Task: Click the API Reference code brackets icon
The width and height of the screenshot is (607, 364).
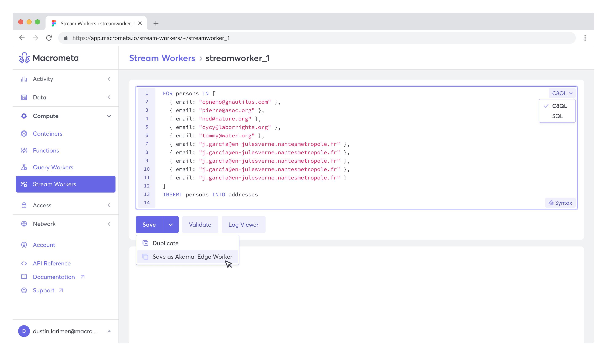Action: pos(24,264)
